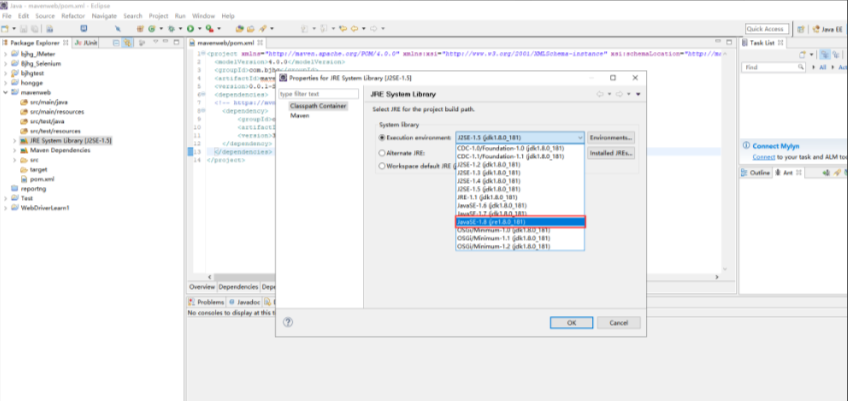This screenshot has width=848, height=401.
Task: Click Collapse All in Package Explorer
Action: click(x=116, y=42)
